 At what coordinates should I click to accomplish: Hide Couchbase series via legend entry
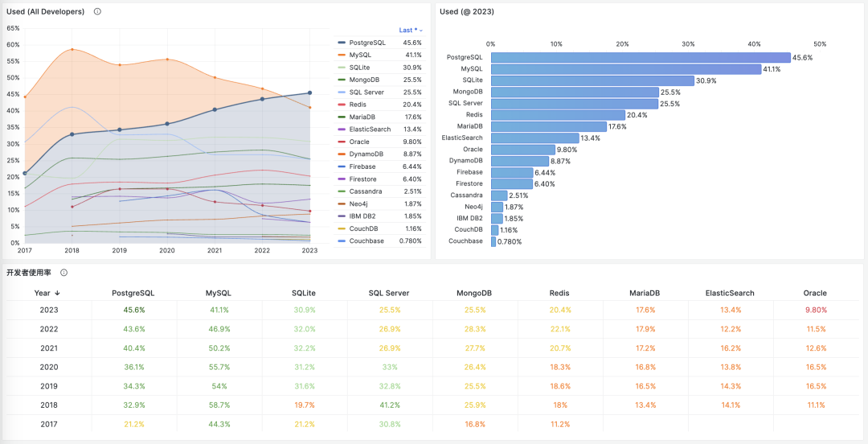[366, 241]
